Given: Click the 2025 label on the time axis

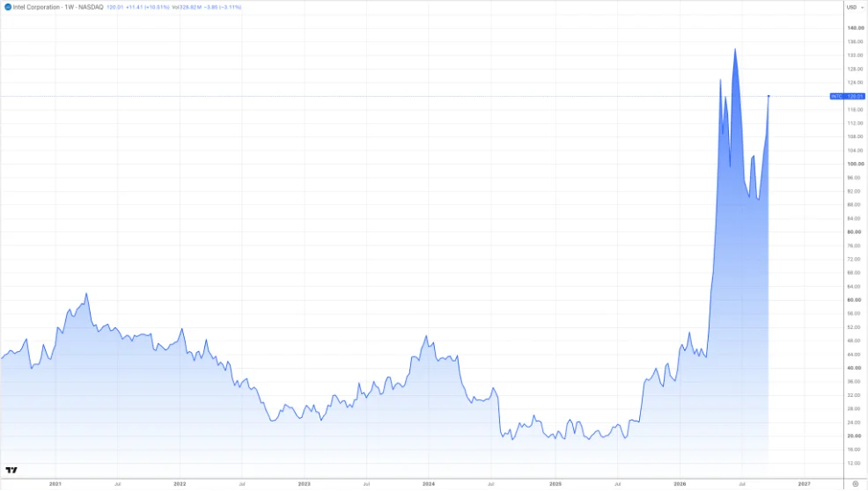Looking at the screenshot, I should click(555, 484).
